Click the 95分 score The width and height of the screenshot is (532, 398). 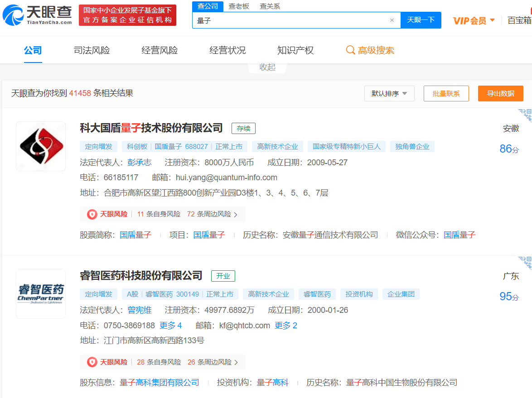pyautogui.click(x=509, y=297)
